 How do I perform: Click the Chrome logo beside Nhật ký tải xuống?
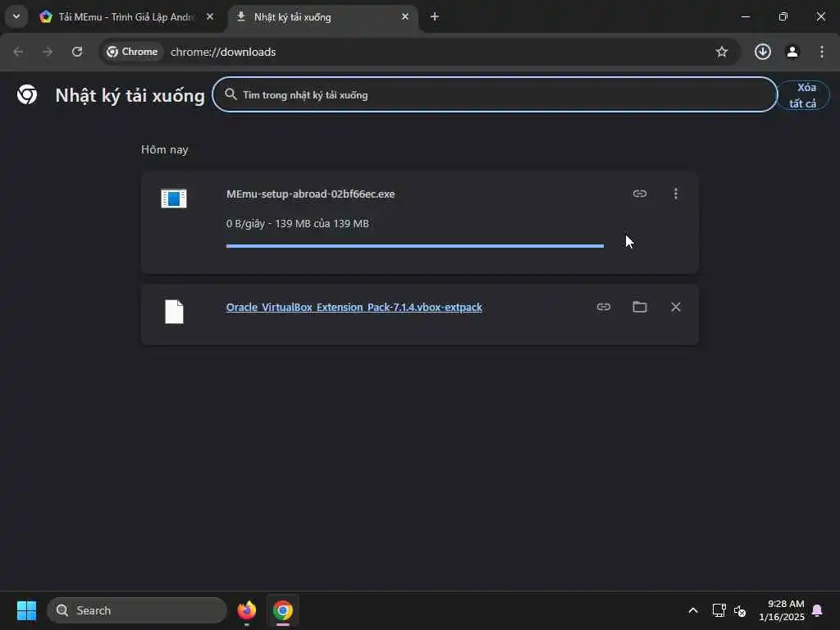pos(27,94)
